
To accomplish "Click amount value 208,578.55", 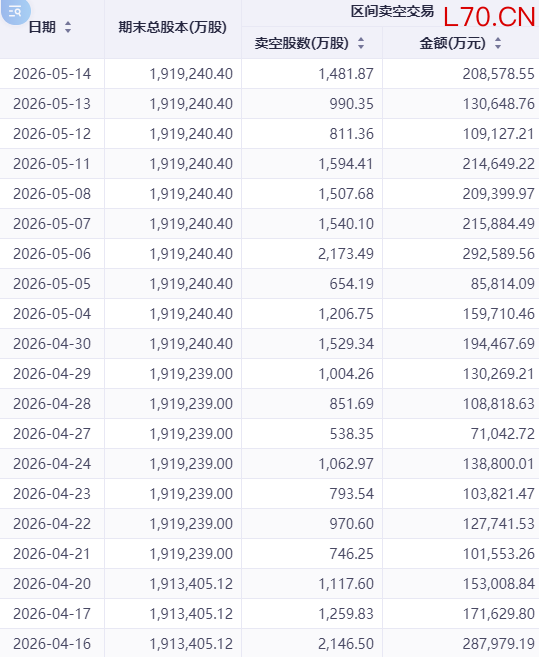I will coord(499,74).
